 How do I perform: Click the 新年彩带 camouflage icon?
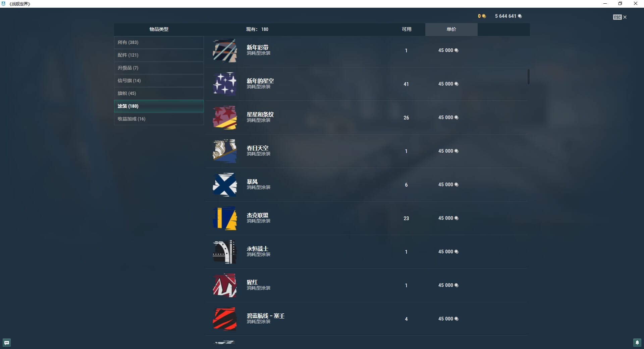(225, 51)
